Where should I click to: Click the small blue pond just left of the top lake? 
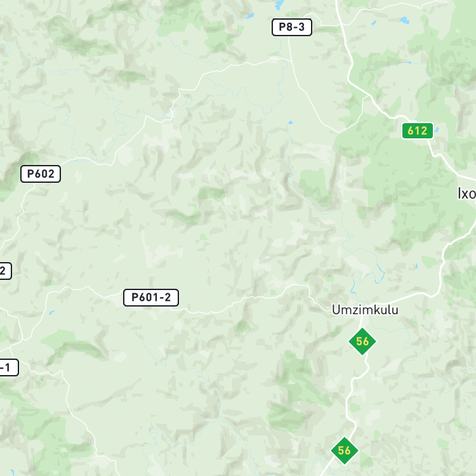click(250, 15)
